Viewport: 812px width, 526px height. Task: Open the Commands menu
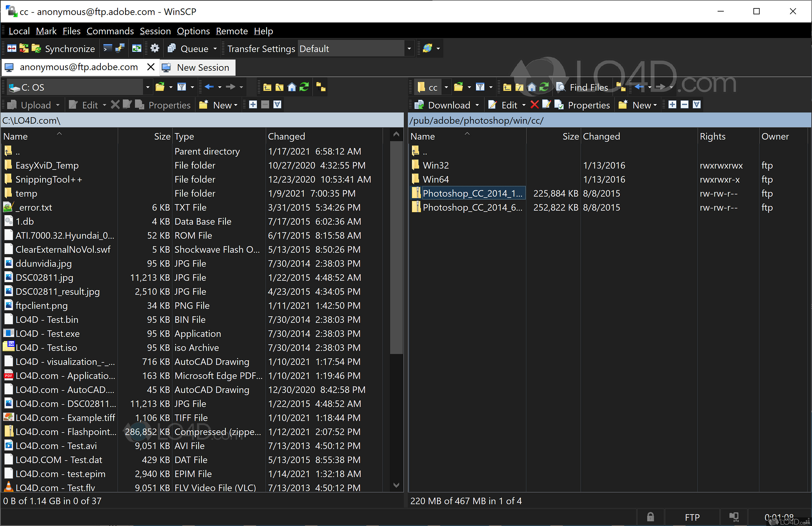(x=110, y=31)
